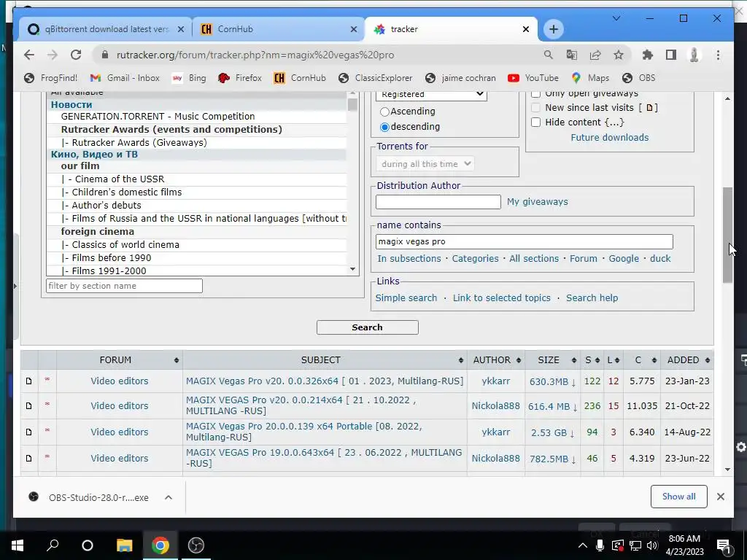Select Cinema of the USSR section

[x=196, y=179]
